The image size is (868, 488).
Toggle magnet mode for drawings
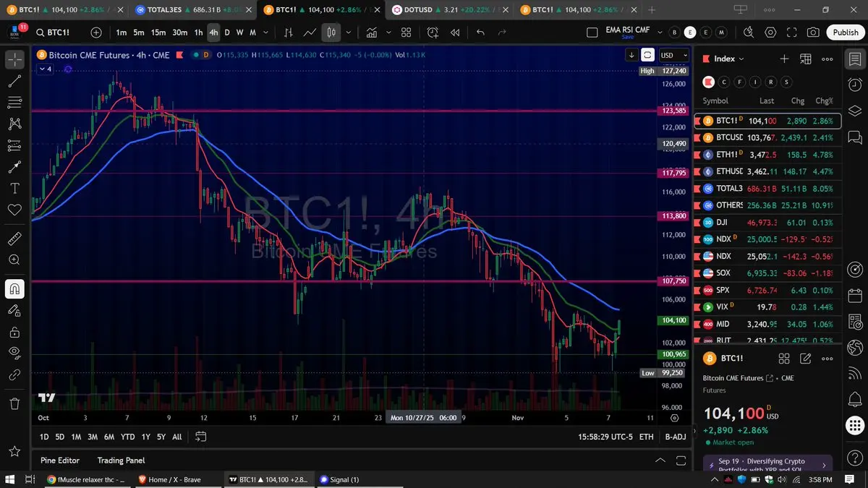(x=14, y=288)
